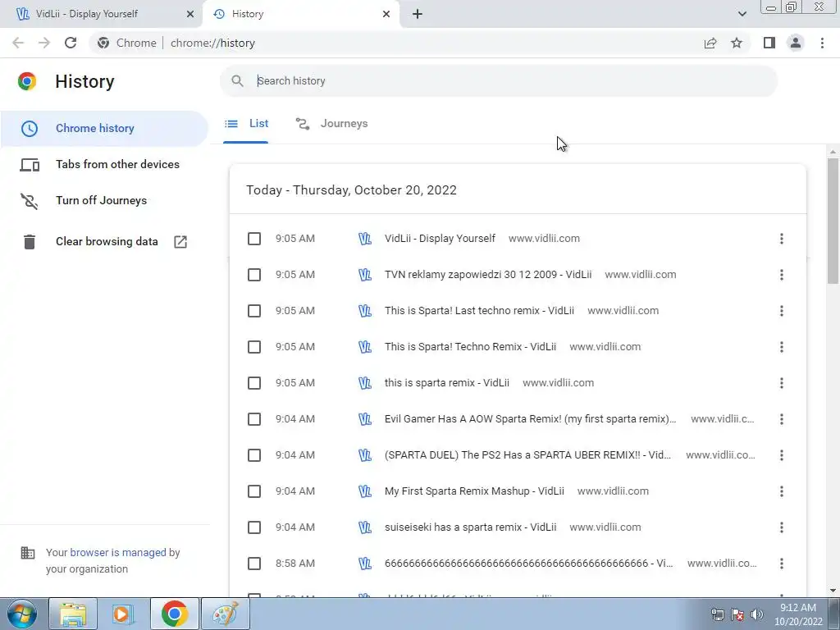Check the VidLii - Display Yourself entry box

click(x=254, y=239)
